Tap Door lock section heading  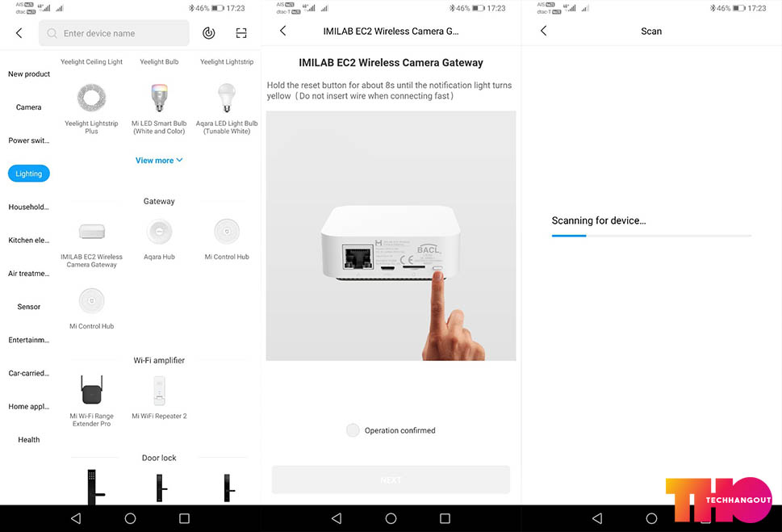(159, 458)
